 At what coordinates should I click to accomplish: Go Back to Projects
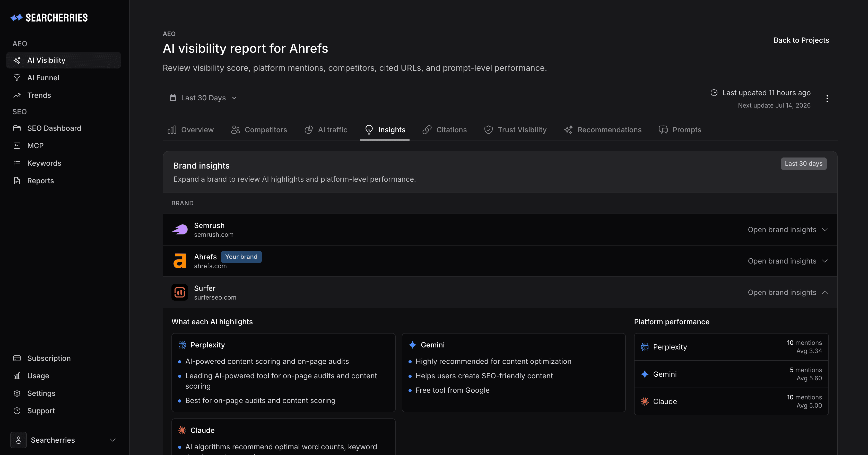click(801, 40)
